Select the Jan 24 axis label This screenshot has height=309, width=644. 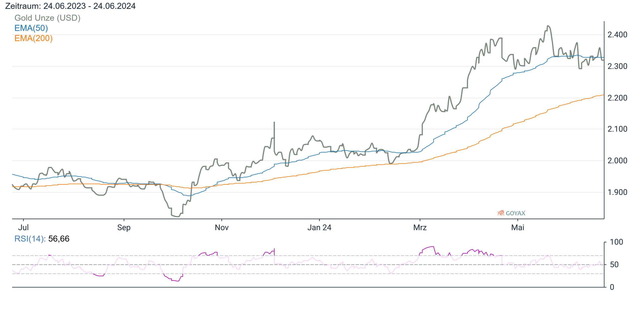pyautogui.click(x=319, y=227)
